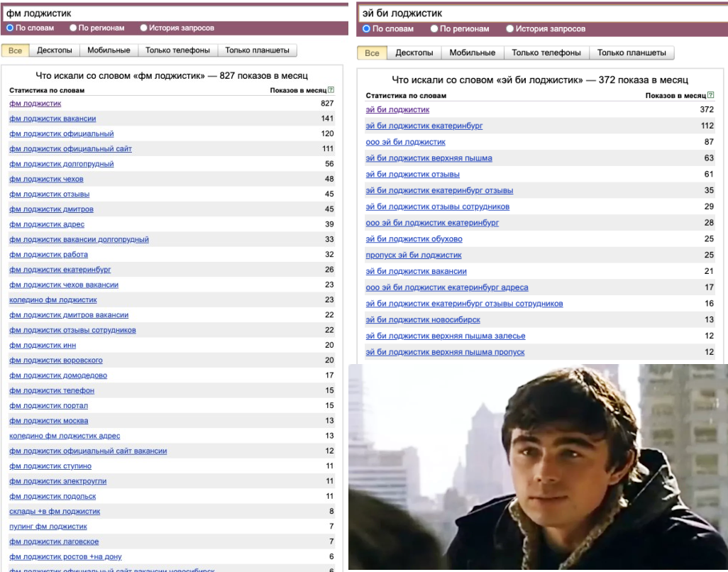
Task: Open «эй би лоджистик новосибирск» link
Action: click(x=423, y=320)
